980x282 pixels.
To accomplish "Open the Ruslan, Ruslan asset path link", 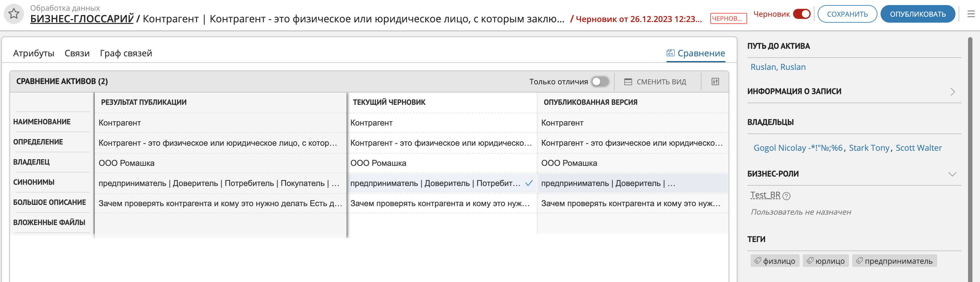I will [x=778, y=67].
